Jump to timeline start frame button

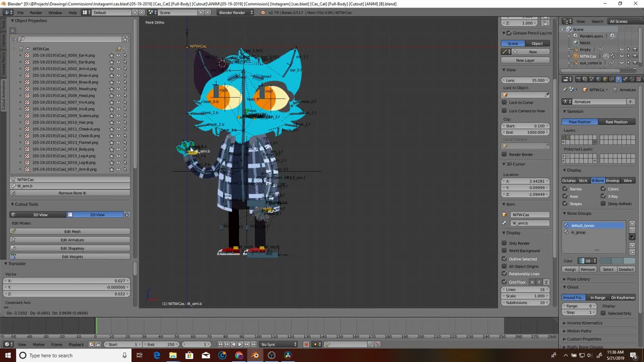220,344
